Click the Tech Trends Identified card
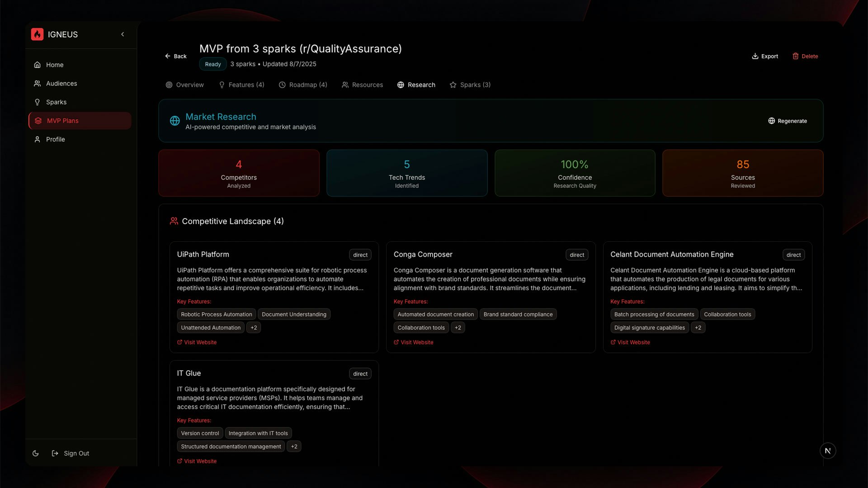This screenshot has width=868, height=488. tap(407, 173)
